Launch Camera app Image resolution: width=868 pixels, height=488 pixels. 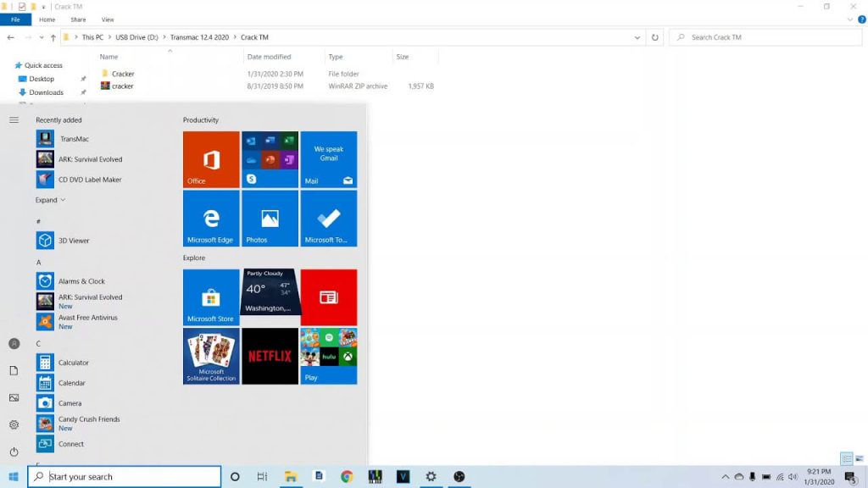click(70, 403)
